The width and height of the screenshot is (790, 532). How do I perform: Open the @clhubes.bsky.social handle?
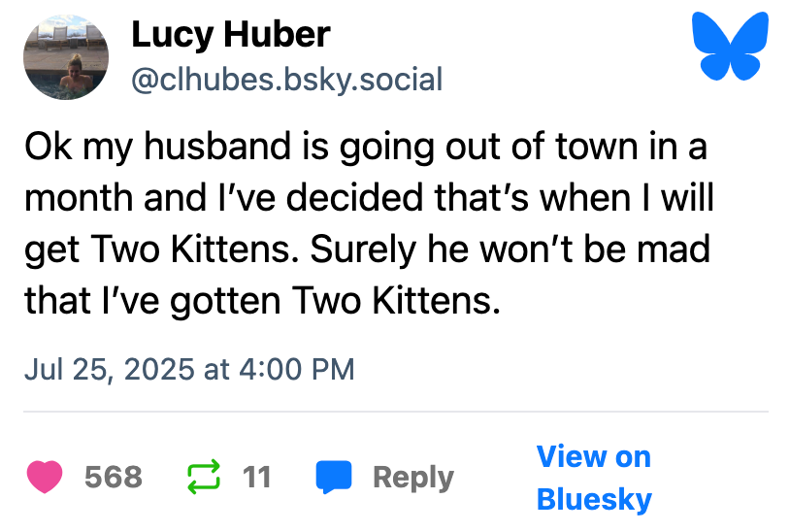[286, 78]
